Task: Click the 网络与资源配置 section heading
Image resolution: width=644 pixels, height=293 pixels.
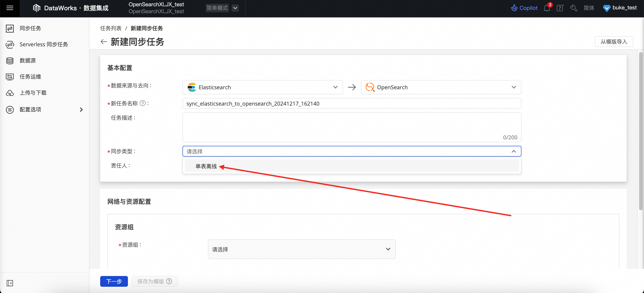Action: coord(129,202)
